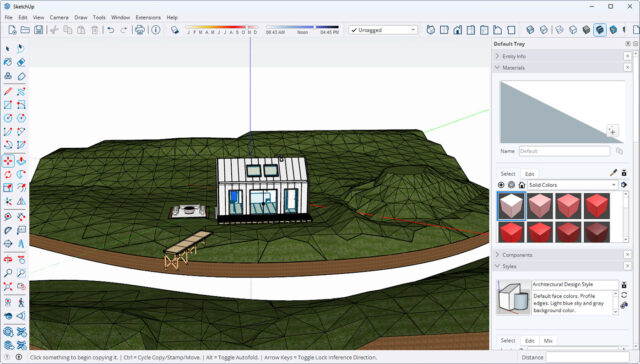
Task: Activate the Walk tool
Action: click(x=21, y=302)
